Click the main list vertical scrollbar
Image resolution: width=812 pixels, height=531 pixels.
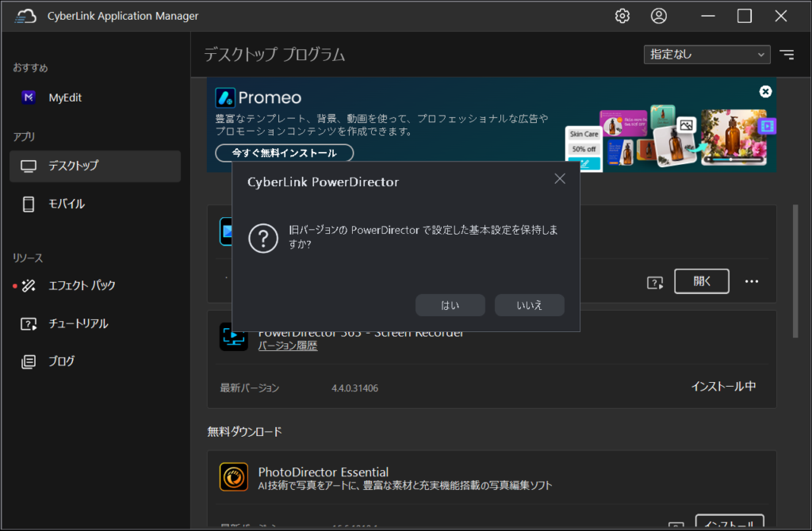point(795,271)
